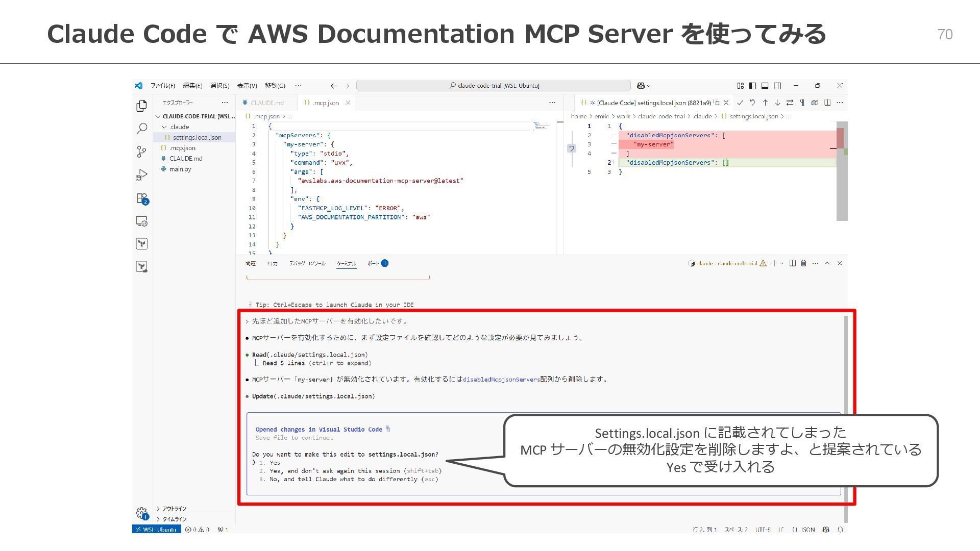Open Explorer panel more actions (…)
This screenshot has height=551, width=980.
225,103
